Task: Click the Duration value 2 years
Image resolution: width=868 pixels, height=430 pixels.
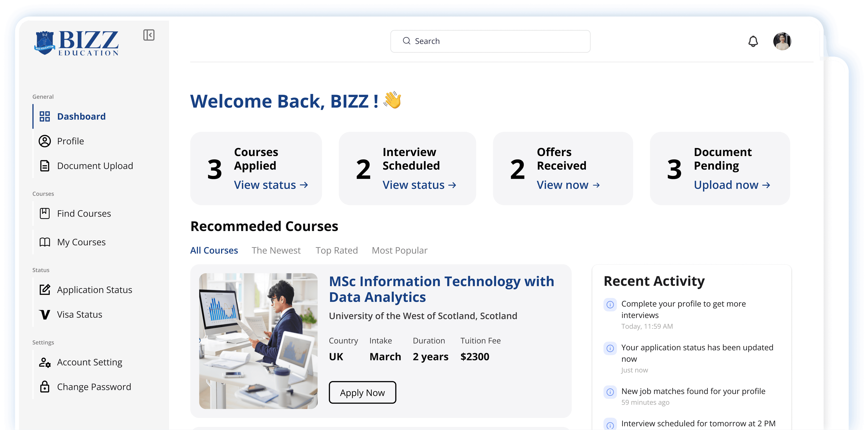Action: (430, 357)
